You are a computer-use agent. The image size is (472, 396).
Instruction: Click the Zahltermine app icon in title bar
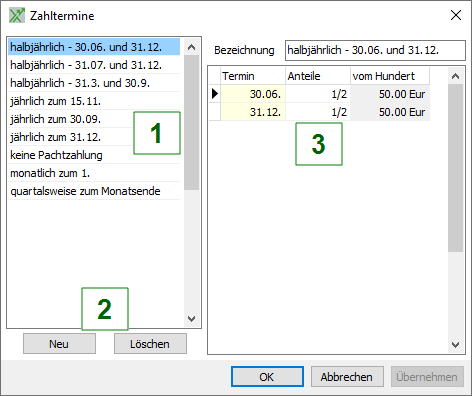pyautogui.click(x=17, y=16)
